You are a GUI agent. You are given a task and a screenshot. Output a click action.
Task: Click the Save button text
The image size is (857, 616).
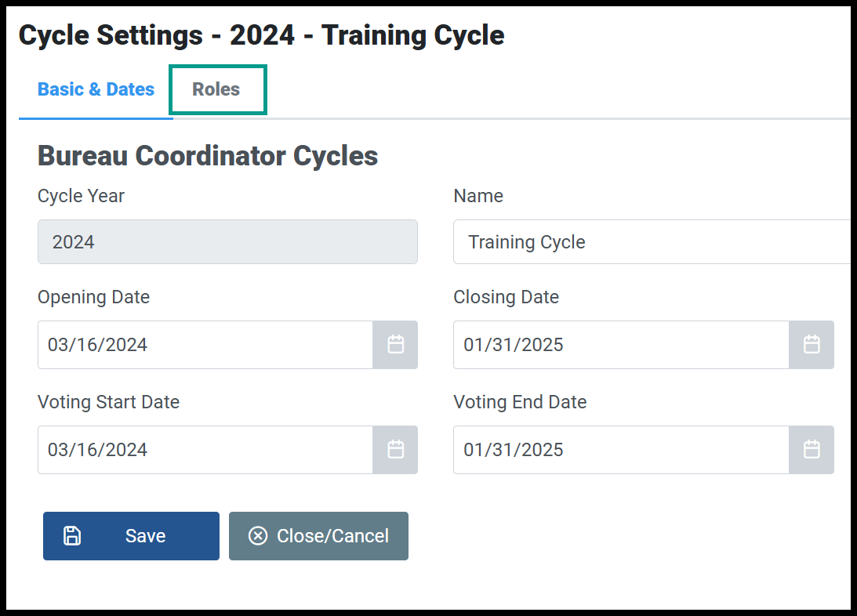145,536
